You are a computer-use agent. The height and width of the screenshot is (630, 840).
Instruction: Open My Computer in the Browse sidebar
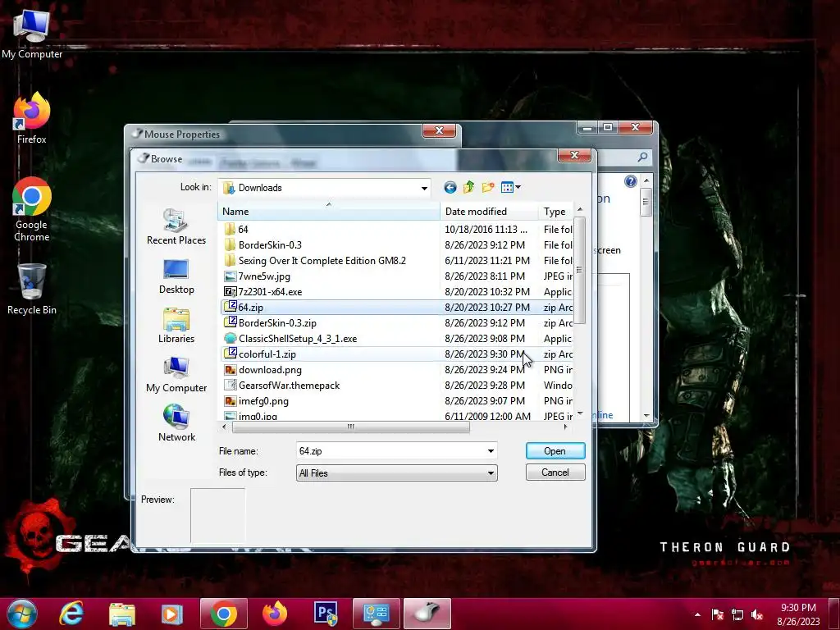[x=176, y=374]
